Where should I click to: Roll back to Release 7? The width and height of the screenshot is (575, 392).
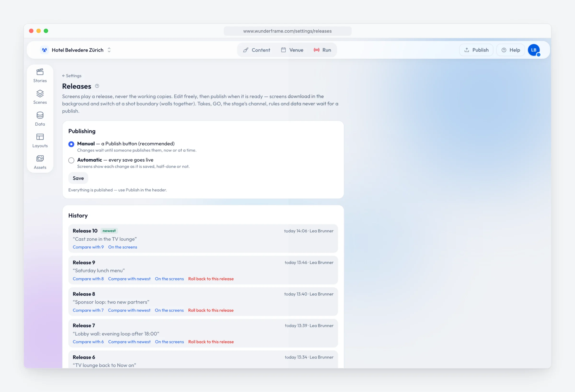pyautogui.click(x=211, y=342)
